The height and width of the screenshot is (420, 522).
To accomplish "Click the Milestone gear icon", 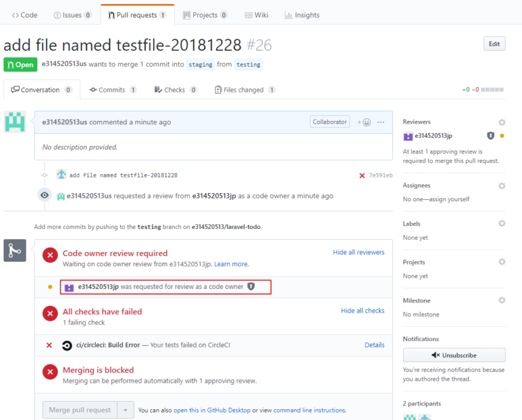I will pos(502,300).
